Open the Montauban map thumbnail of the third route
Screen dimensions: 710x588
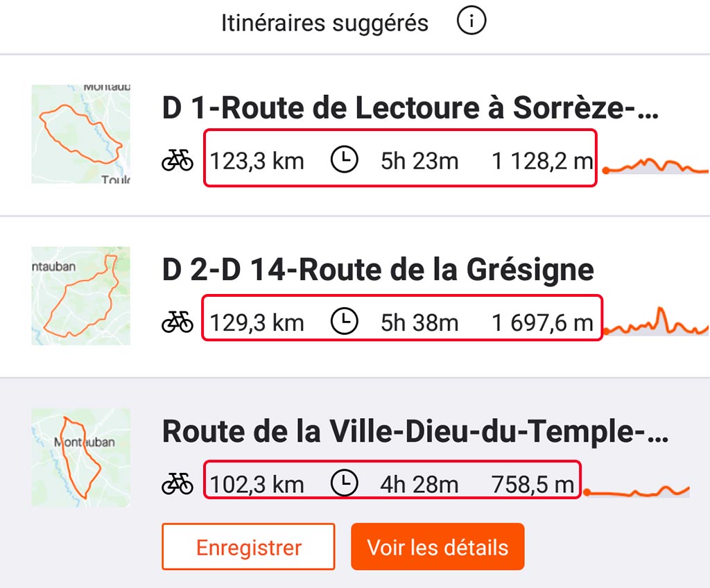click(x=80, y=458)
